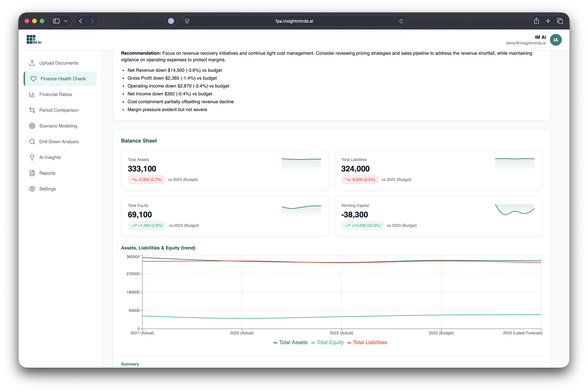
Task: Click the Working Capital metric card
Action: tap(438, 216)
